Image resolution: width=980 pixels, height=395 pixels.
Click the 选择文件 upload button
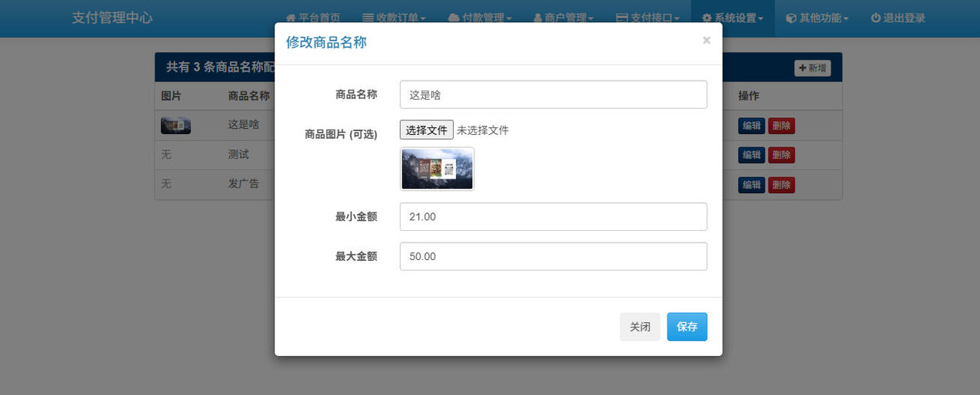[x=427, y=130]
